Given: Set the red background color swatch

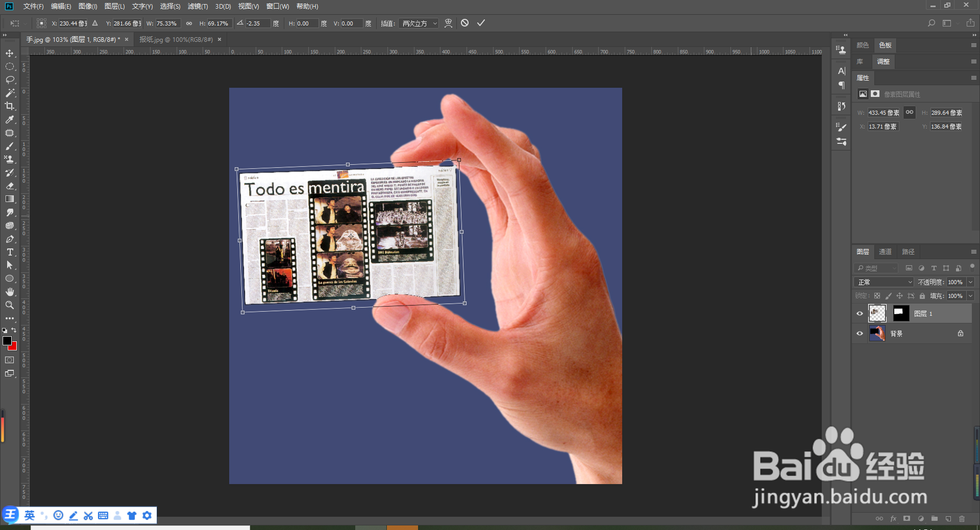Looking at the screenshot, I should point(14,347).
